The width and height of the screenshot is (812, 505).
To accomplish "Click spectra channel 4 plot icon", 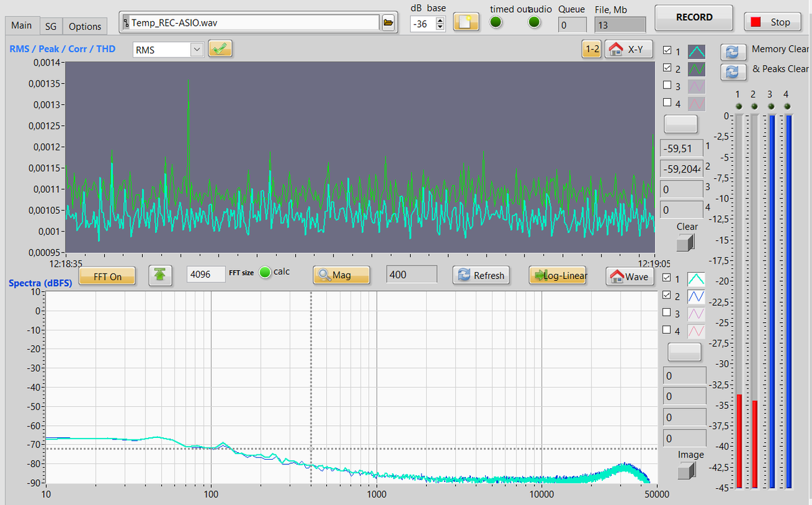I will [696, 332].
